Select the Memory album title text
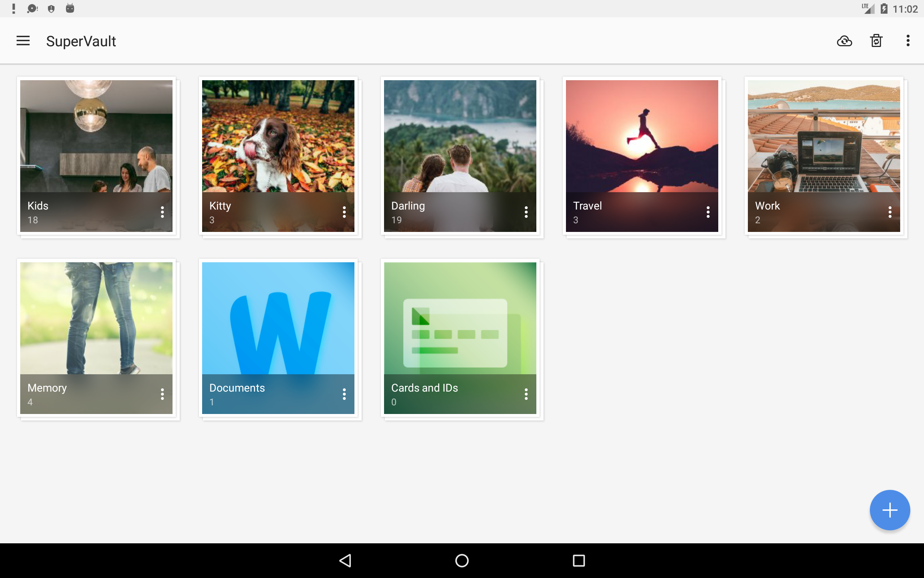The width and height of the screenshot is (924, 578). 47,388
